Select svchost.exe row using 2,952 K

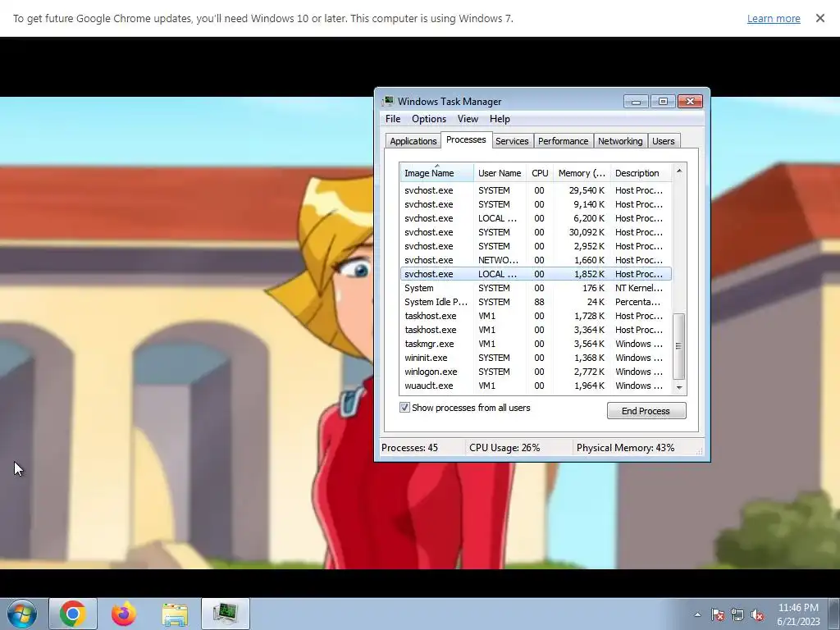[536, 246]
